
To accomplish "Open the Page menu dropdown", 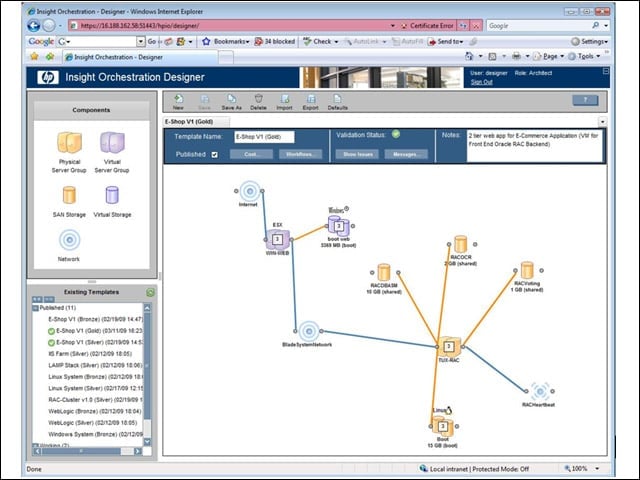I will [x=562, y=56].
